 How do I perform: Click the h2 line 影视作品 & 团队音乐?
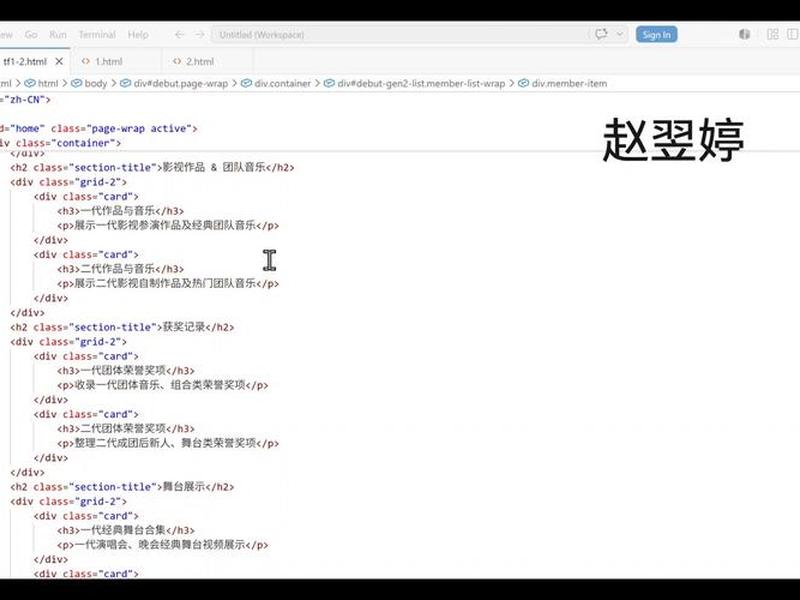153,167
